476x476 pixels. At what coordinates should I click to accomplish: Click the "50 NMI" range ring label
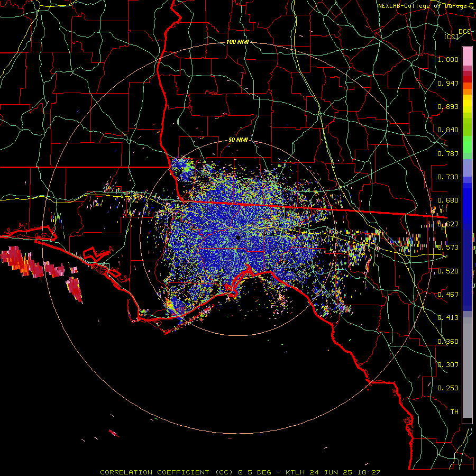[x=238, y=140]
